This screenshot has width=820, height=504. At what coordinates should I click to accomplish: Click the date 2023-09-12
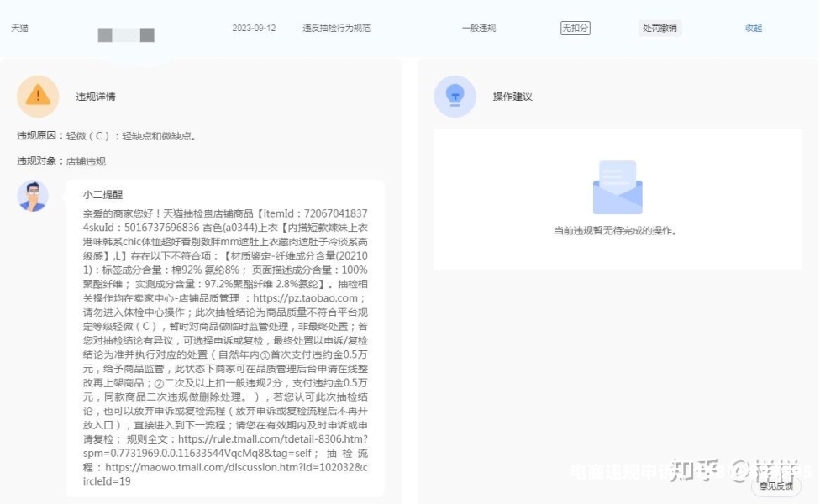tap(255, 29)
